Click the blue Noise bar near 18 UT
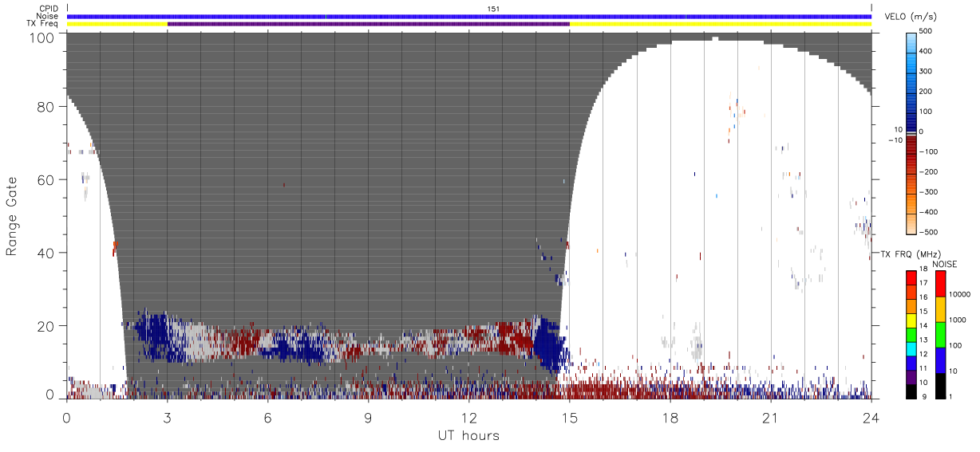This screenshot has height=452, width=980. [x=670, y=16]
